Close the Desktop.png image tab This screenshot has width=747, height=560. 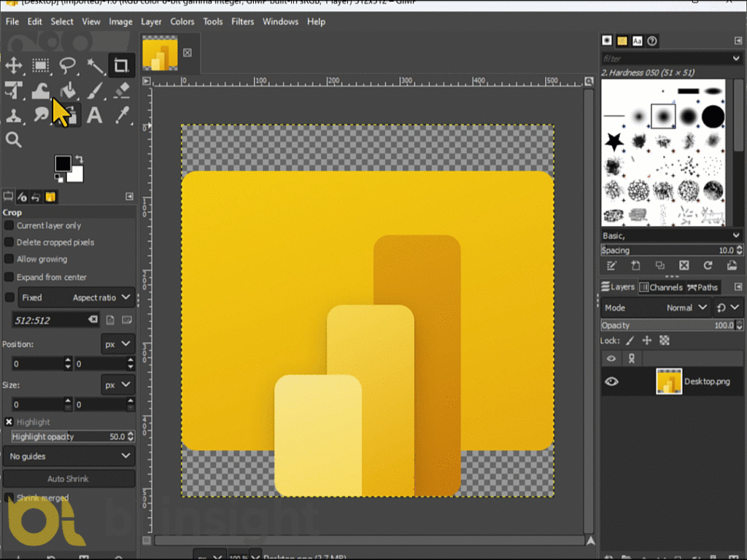click(x=187, y=52)
